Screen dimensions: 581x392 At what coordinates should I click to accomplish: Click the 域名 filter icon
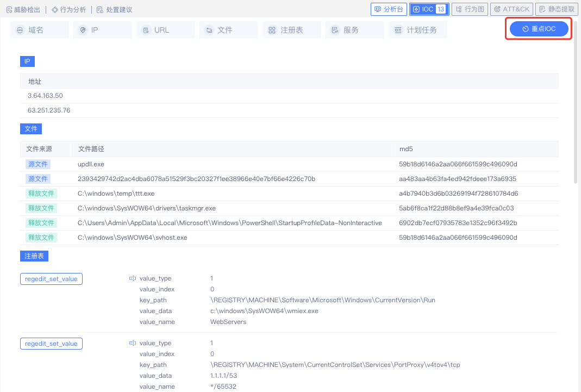point(20,30)
